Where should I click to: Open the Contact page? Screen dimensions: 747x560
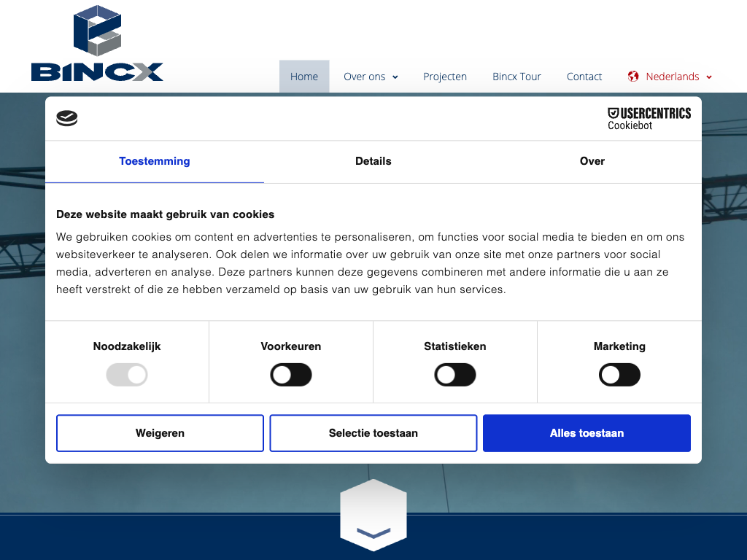[584, 77]
